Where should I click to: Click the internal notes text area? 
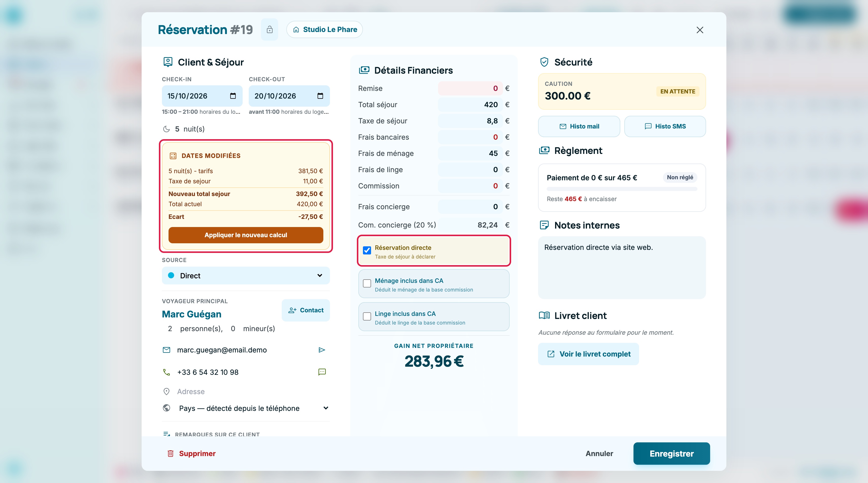pos(622,267)
